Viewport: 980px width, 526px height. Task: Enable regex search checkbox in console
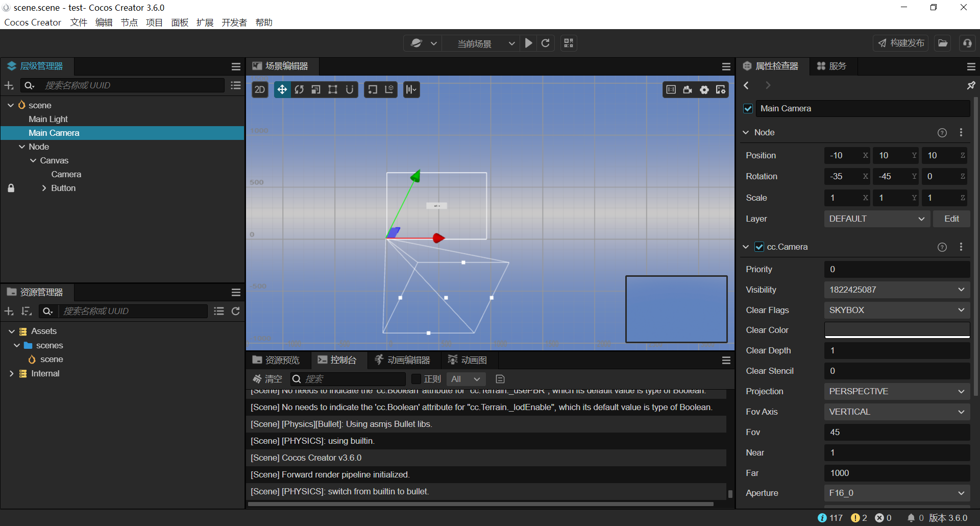(x=416, y=379)
